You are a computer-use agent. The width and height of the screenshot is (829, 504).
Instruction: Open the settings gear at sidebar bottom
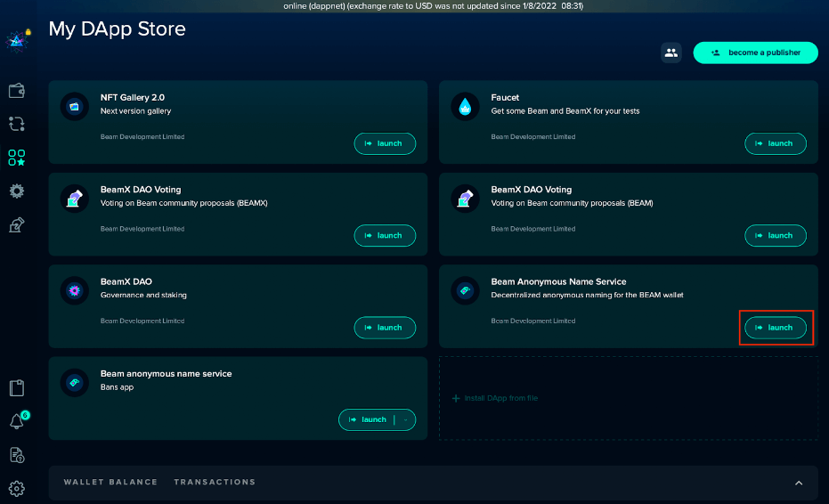tap(16, 488)
